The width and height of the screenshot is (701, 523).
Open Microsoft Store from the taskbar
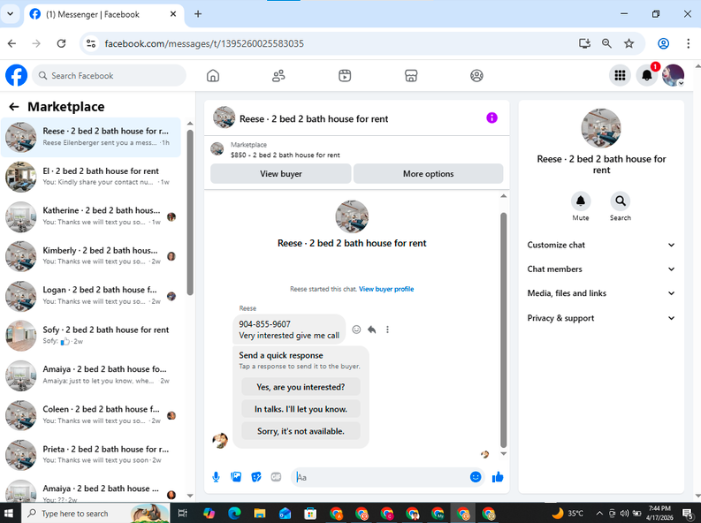pos(310,513)
